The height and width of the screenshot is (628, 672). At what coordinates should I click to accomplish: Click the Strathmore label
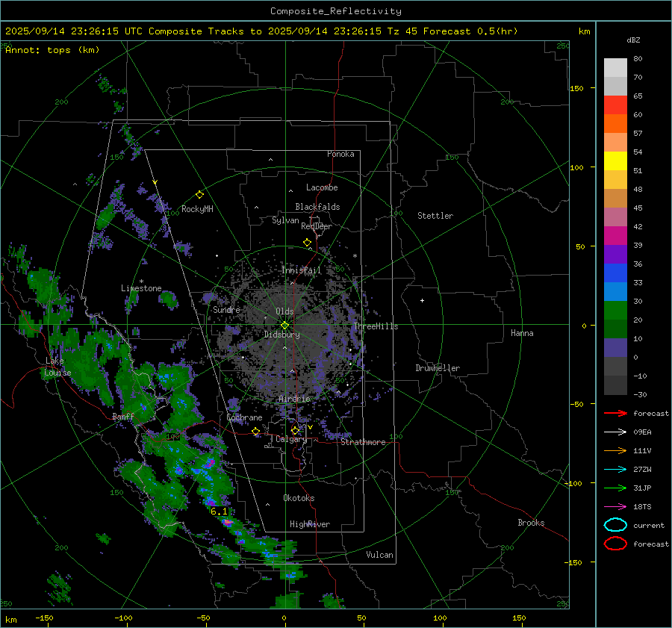363,442
